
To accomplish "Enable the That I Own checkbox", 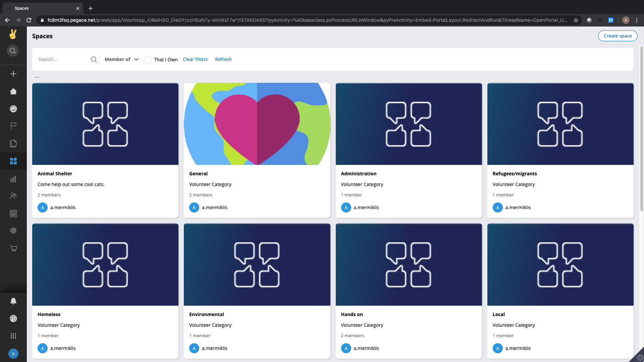I will coord(148,60).
